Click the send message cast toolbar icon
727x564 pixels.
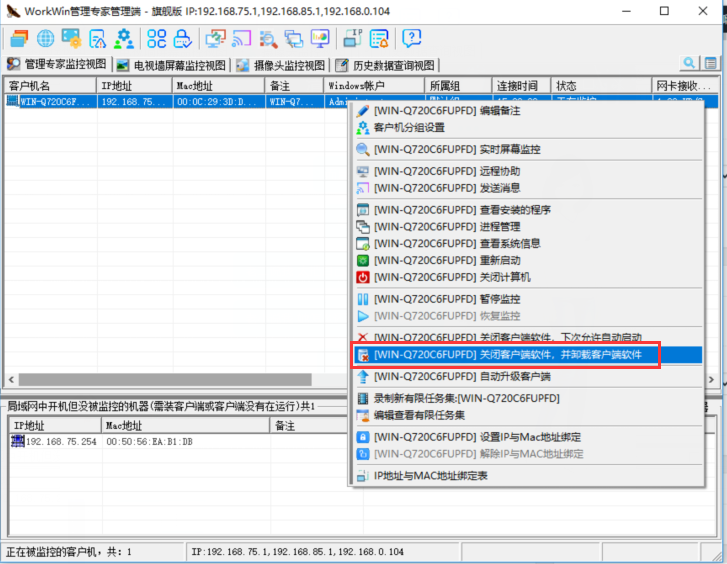coord(242,38)
